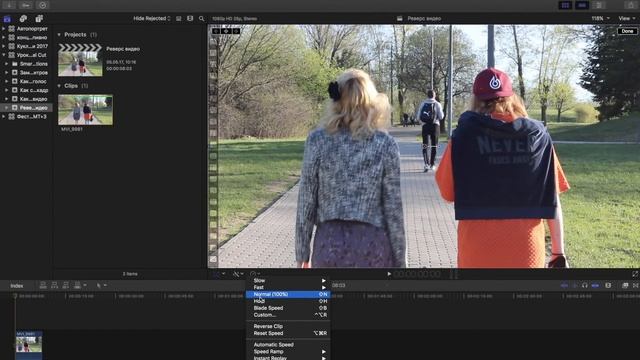Open the Slow speed submenu

pyautogui.click(x=288, y=280)
